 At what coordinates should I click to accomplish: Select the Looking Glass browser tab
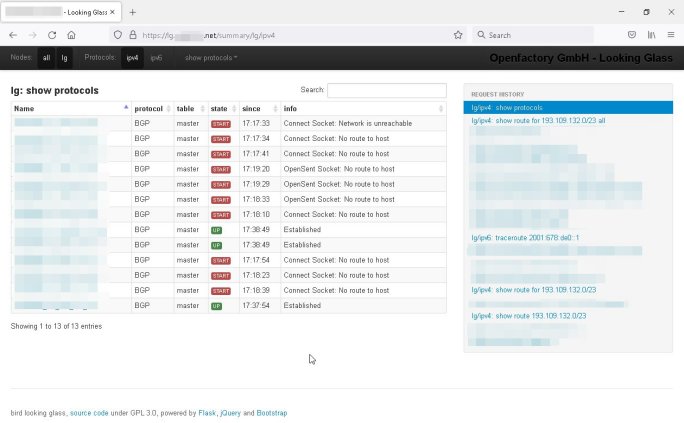point(61,12)
